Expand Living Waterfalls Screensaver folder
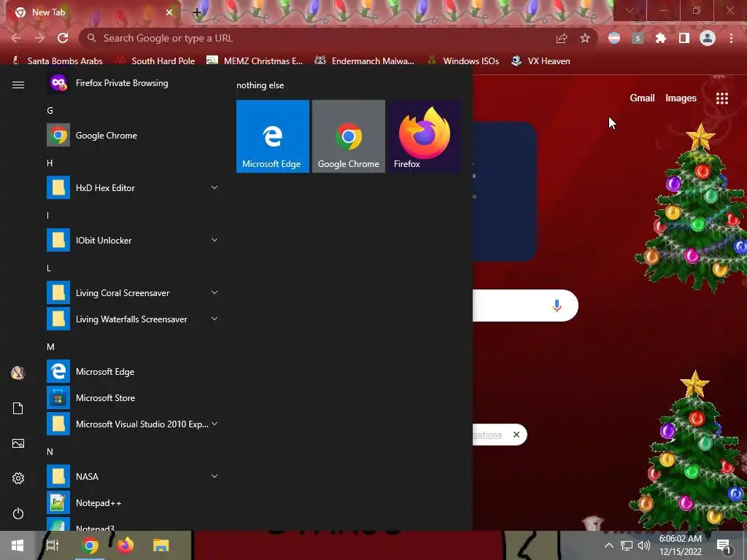Image resolution: width=747 pixels, height=560 pixels. (133, 319)
